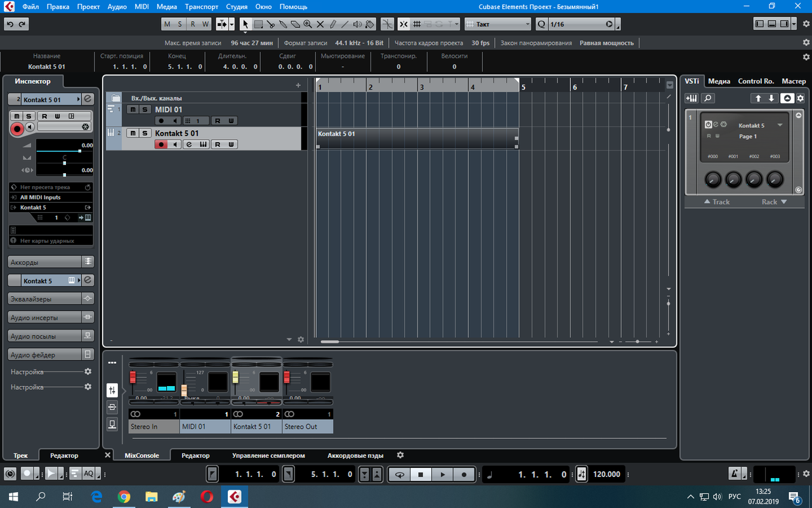Toggle Snap on/off in toolbar
This screenshot has height=508, width=812.
(x=403, y=24)
